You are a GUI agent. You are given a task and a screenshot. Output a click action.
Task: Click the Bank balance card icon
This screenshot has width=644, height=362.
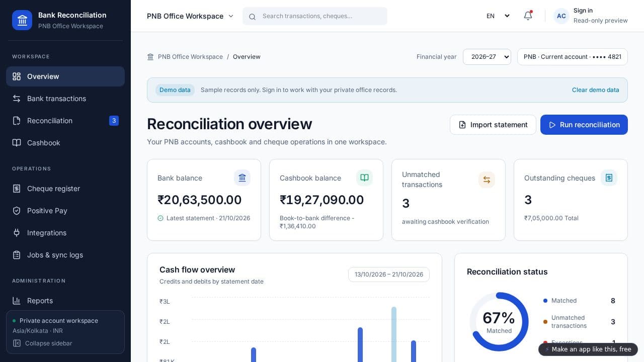click(x=242, y=178)
